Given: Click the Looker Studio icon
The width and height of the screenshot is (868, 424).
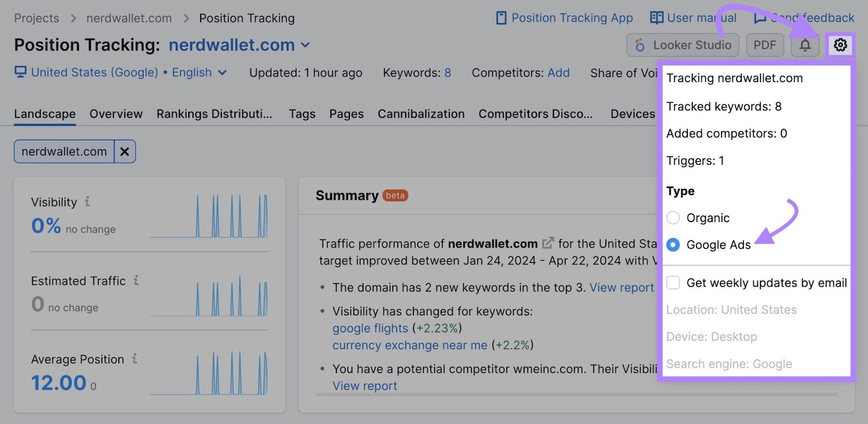Looking at the screenshot, I should click(640, 45).
